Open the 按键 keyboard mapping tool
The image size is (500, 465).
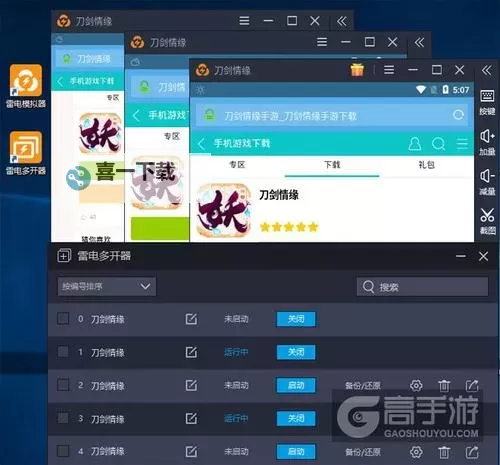487,102
